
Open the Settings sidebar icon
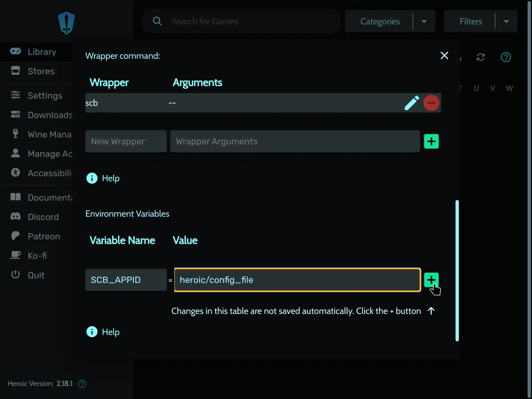coord(15,95)
